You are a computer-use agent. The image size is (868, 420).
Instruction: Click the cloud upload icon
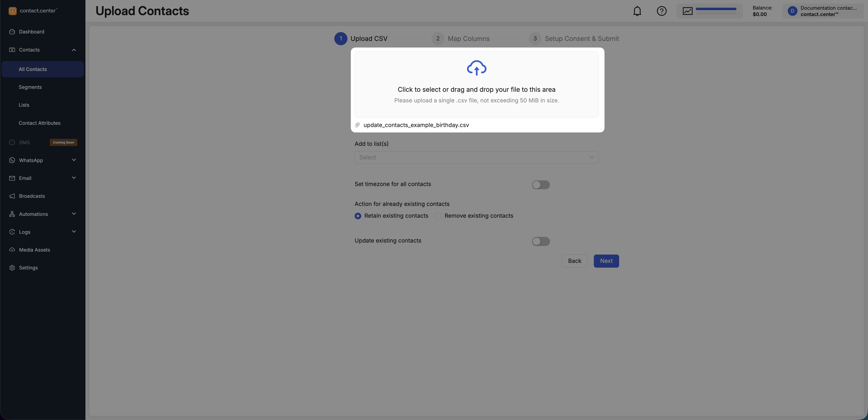point(476,68)
